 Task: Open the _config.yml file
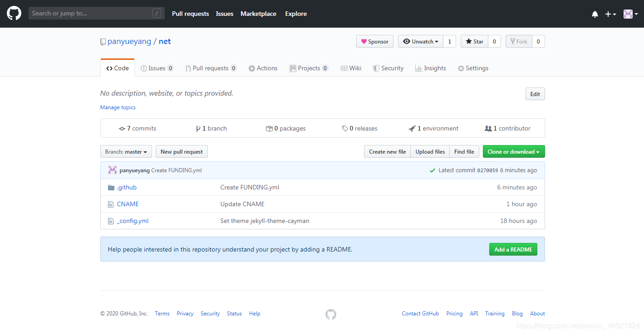[133, 221]
